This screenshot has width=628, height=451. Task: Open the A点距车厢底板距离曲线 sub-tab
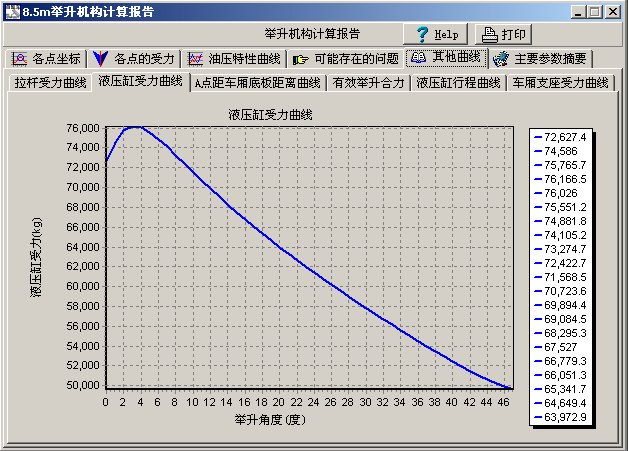click(x=258, y=83)
